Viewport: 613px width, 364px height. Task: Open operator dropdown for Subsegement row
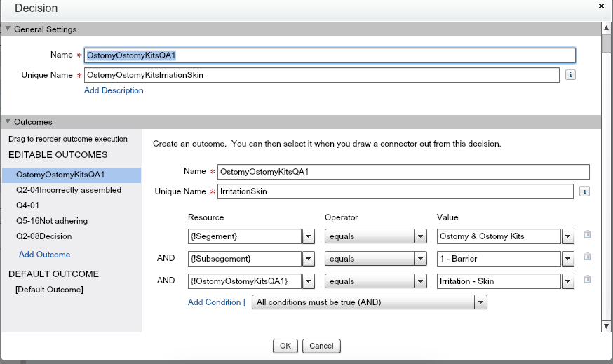click(420, 259)
